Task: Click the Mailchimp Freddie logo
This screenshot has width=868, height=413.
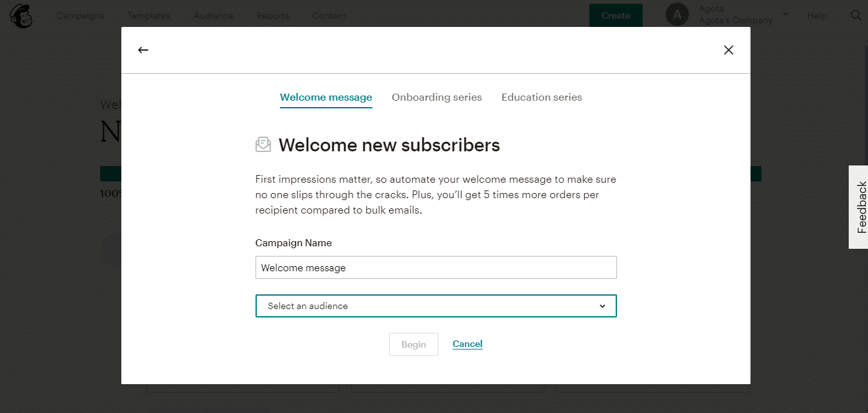Action: click(21, 15)
